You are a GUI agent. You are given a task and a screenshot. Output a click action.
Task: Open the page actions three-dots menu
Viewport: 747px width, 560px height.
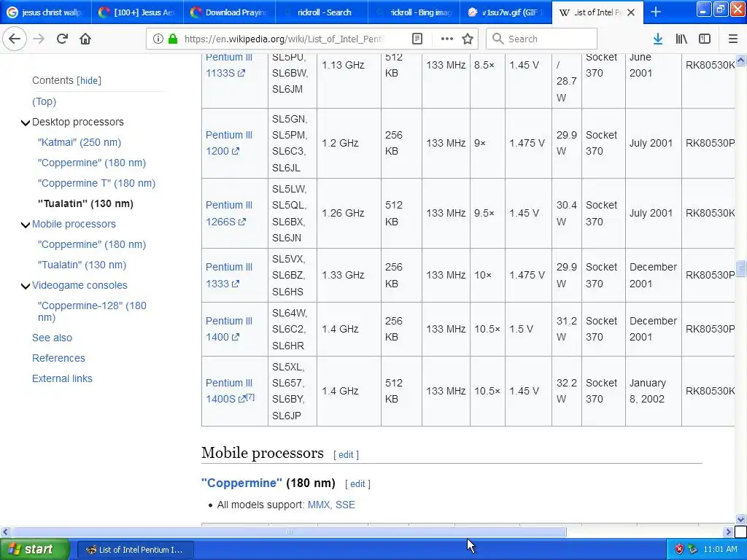pyautogui.click(x=447, y=39)
